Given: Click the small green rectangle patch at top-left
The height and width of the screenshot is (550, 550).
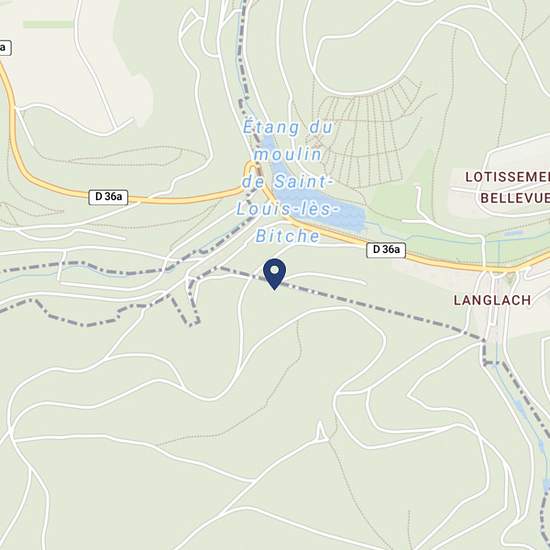Looking at the screenshot, I should click(x=48, y=24).
